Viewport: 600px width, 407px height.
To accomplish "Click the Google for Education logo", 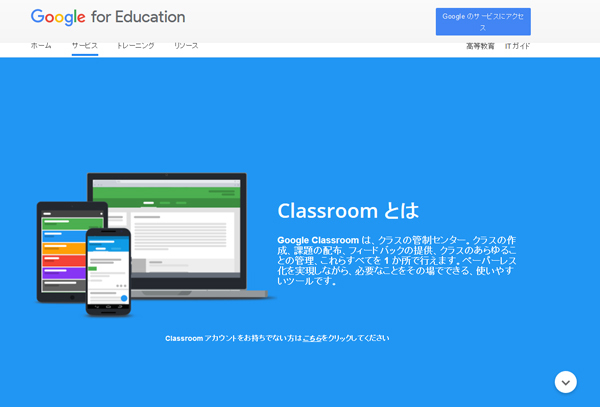I will (x=108, y=17).
